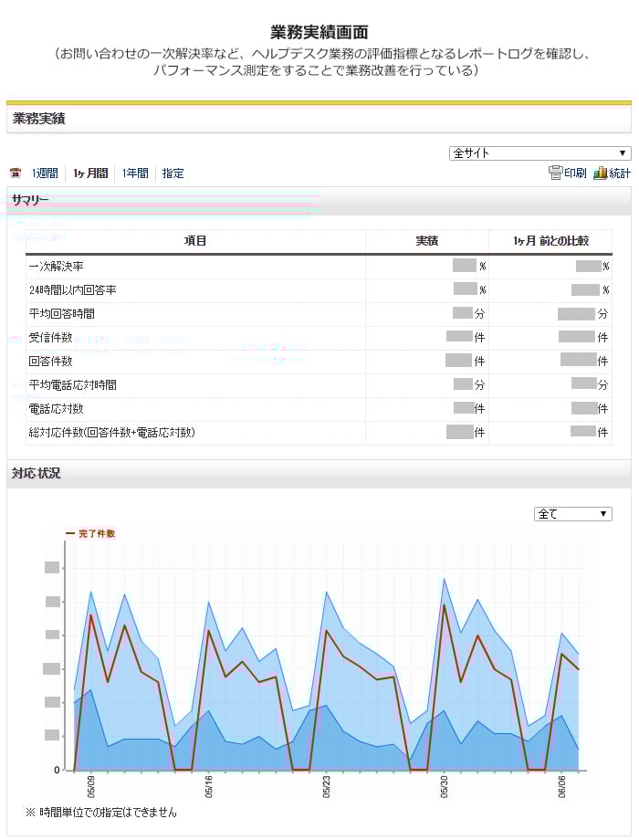
Task: Select the 1ヶ月間 period tab
Action: tap(90, 173)
